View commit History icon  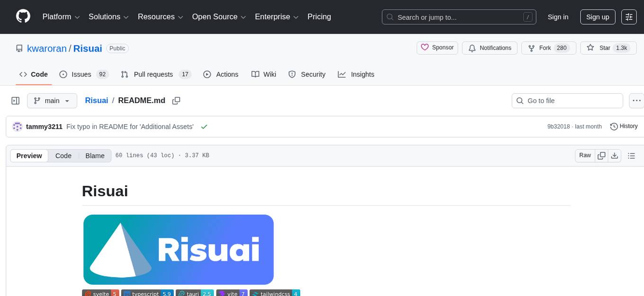pos(614,126)
